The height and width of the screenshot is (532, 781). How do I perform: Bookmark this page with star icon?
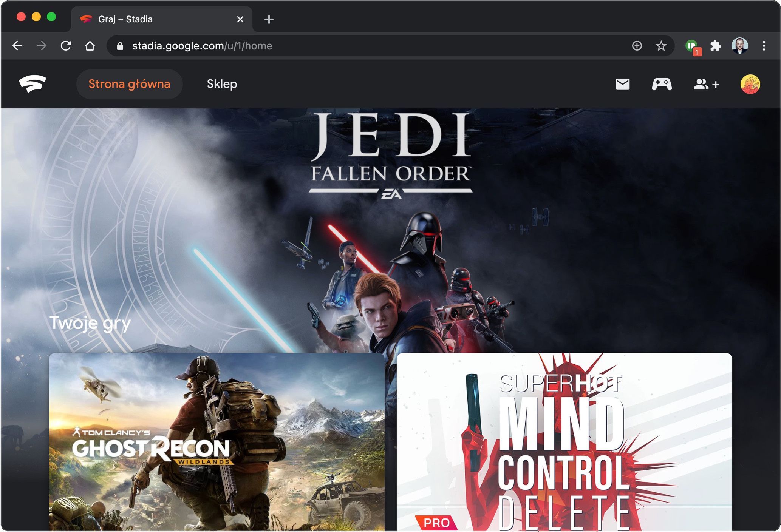tap(661, 46)
